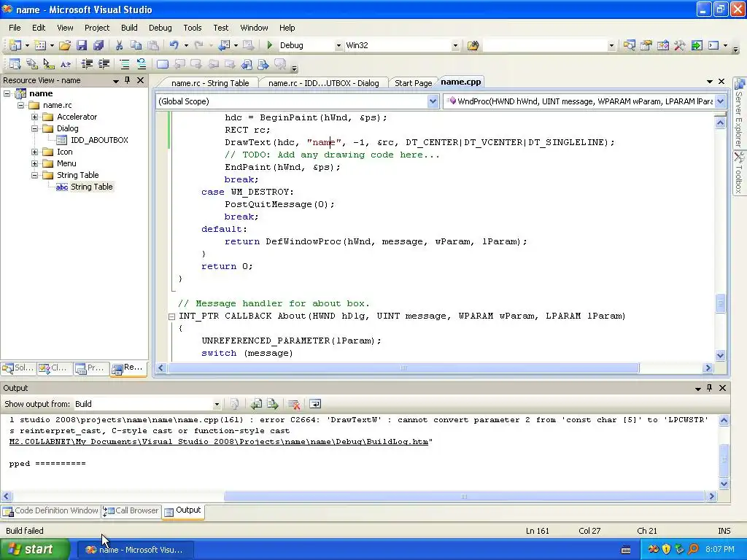
Task: Click the Paste clipboard icon
Action: (x=153, y=45)
